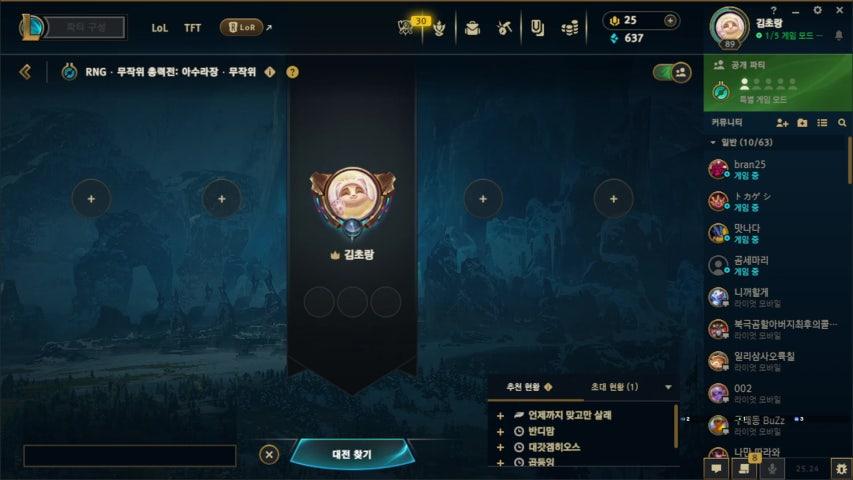The image size is (853, 480).
Task: Collapse the 일반 (10/63) friends group
Action: tap(713, 142)
